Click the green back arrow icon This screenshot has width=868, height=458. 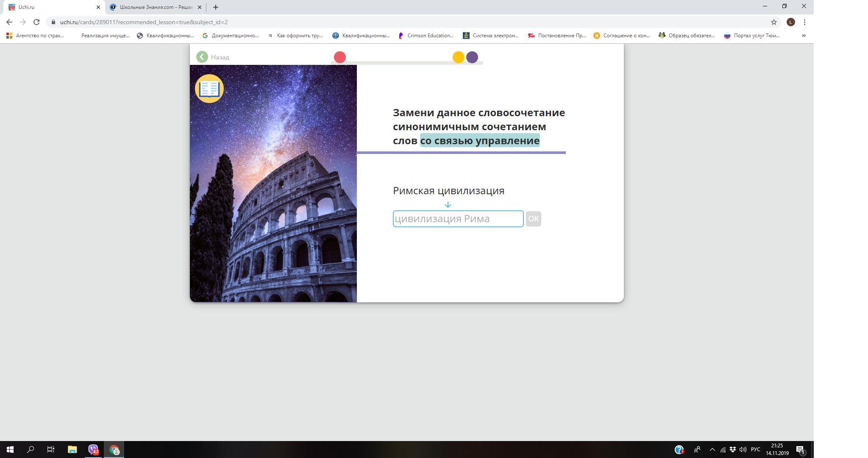point(202,57)
